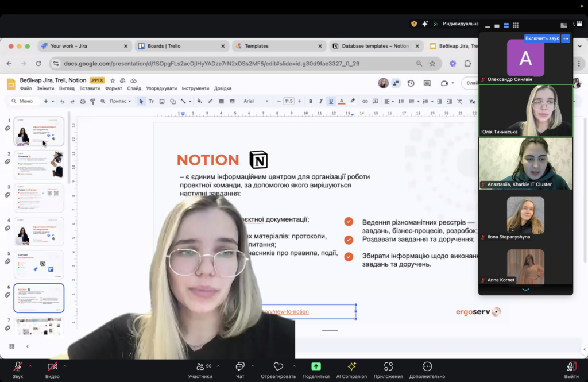Select the line tool
Screen dimensions: 588x382
183,101
